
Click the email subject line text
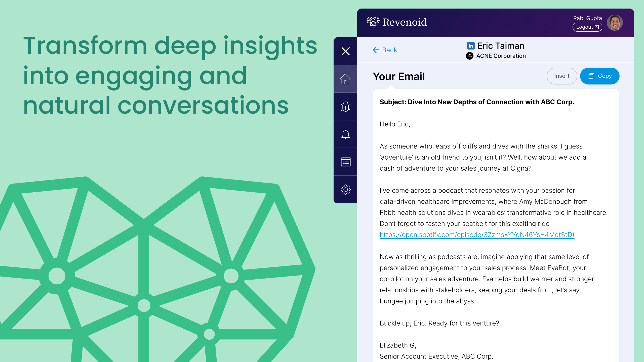click(477, 102)
